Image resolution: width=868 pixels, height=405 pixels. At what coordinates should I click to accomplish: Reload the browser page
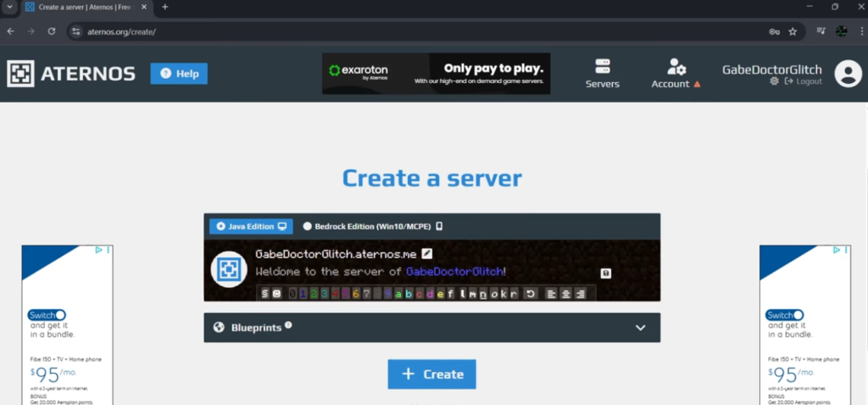click(x=52, y=31)
